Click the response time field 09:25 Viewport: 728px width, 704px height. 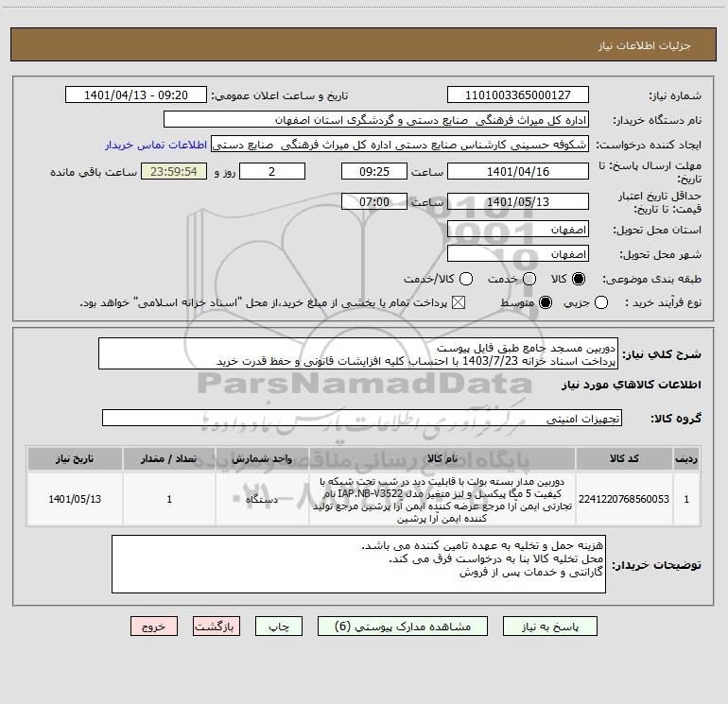(374, 171)
